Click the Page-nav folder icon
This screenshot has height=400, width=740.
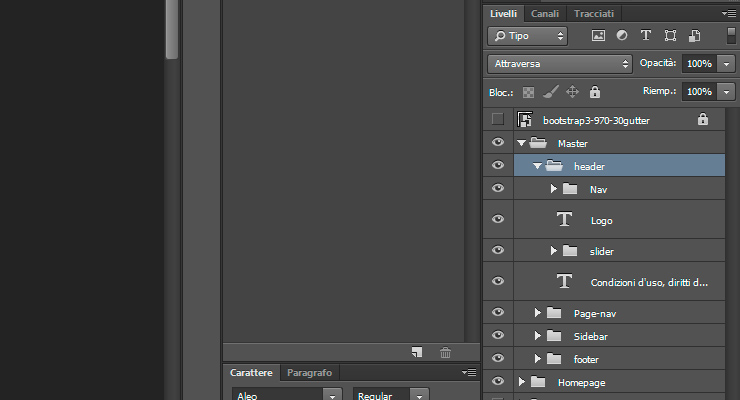554,312
